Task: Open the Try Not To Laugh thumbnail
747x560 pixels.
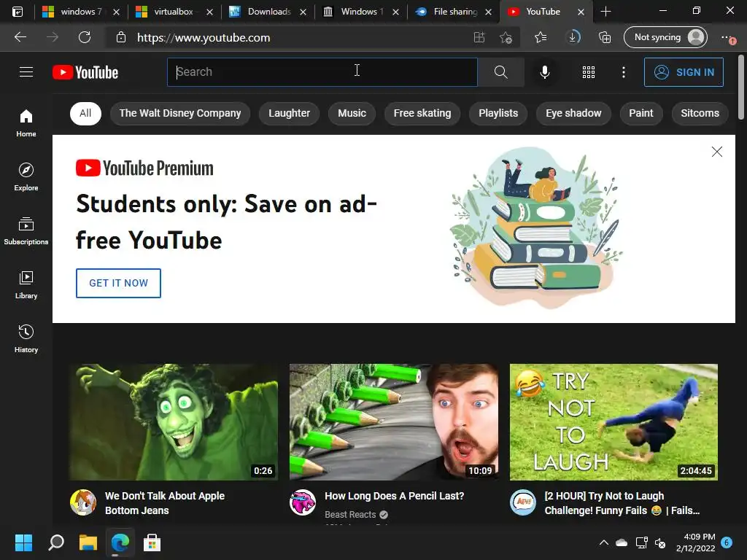Action: coord(614,422)
